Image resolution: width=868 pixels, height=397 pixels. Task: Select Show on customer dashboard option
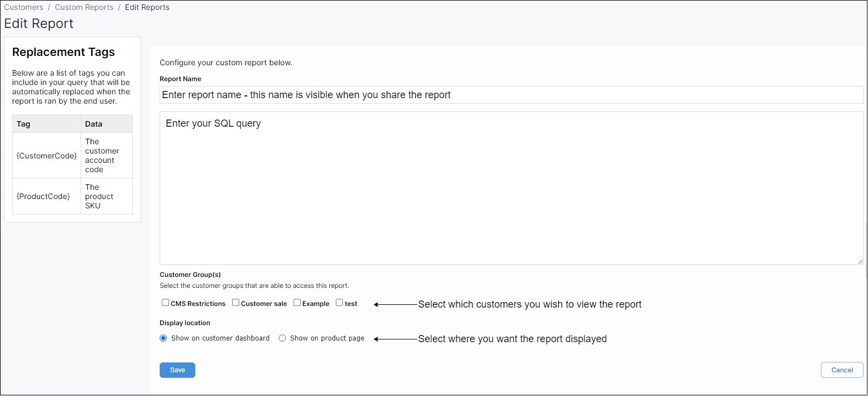pos(164,338)
